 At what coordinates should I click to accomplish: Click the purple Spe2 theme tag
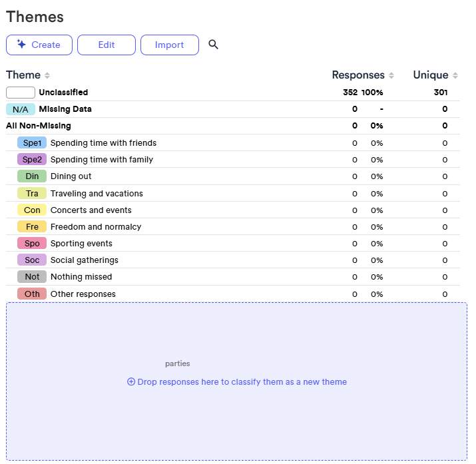[x=32, y=159]
